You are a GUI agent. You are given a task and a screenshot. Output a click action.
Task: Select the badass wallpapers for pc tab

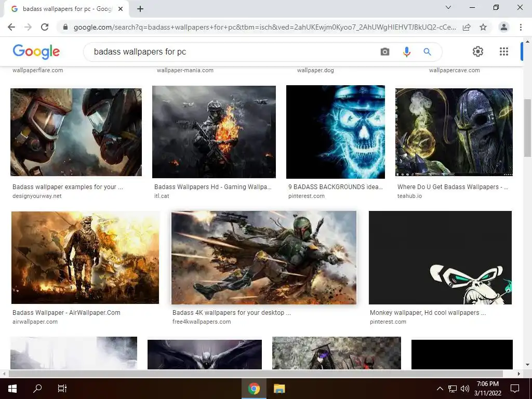pyautogui.click(x=66, y=9)
